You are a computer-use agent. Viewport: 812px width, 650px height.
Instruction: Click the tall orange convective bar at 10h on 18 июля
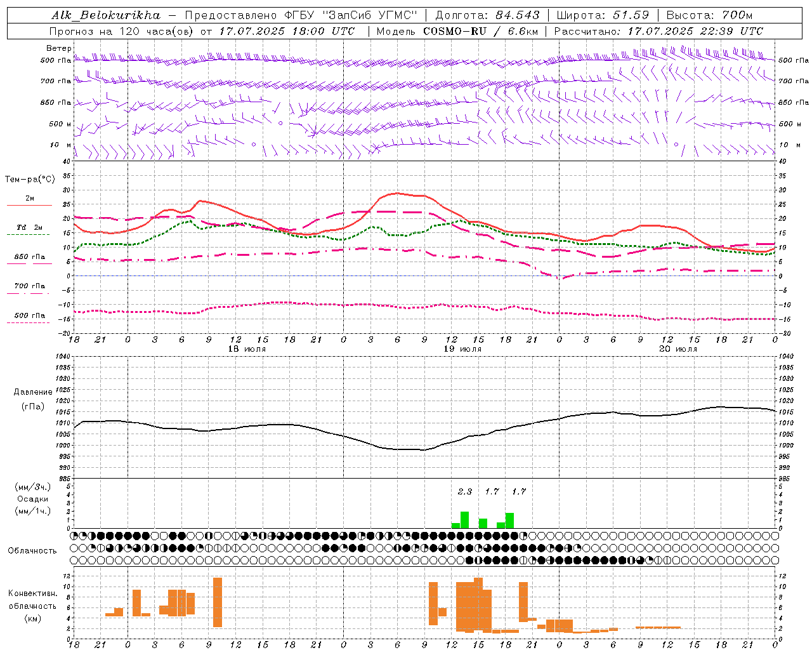coord(218,602)
